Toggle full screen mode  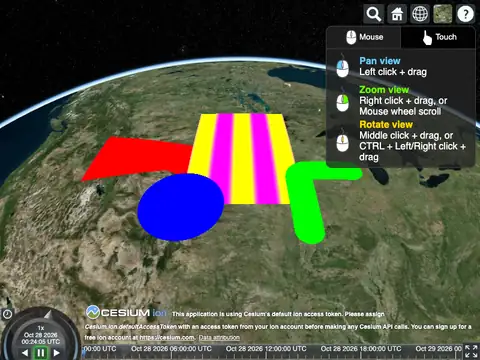point(471,352)
